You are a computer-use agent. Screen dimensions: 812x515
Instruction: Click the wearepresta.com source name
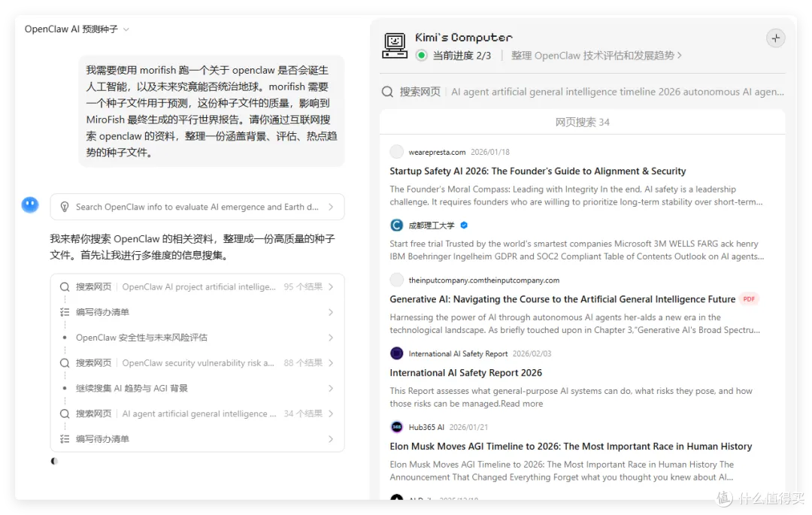[x=437, y=152]
